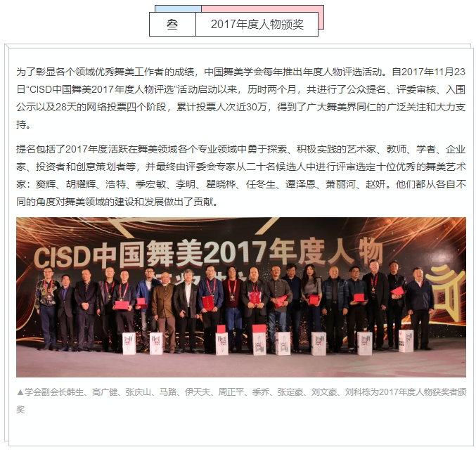
Task: Click the white gift bag at photo far right
Action: [x=406, y=341]
